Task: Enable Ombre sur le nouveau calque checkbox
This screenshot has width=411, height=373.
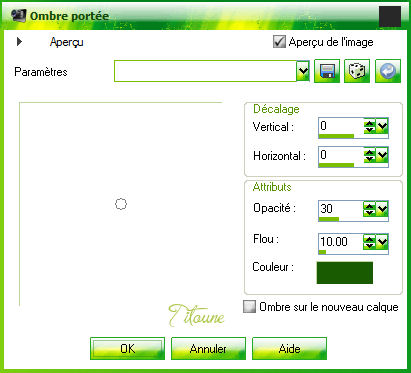Action: [x=249, y=307]
